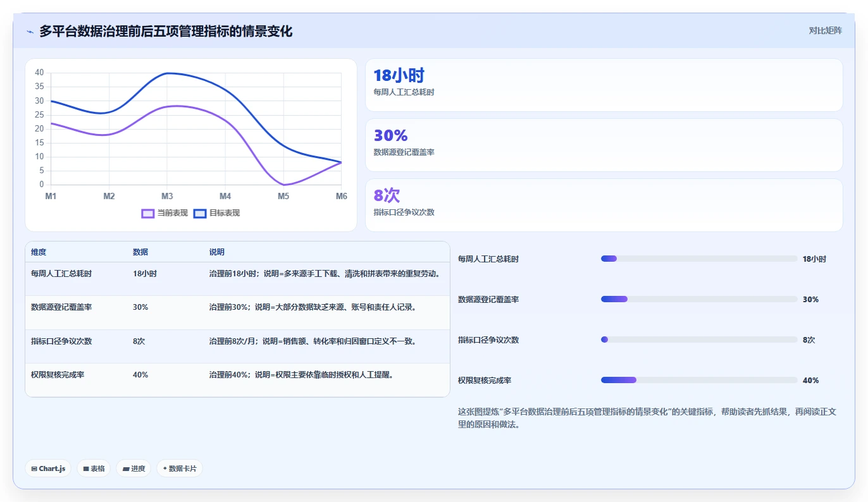
Task: Click the 0 y-axis tick label
Action: point(42,185)
